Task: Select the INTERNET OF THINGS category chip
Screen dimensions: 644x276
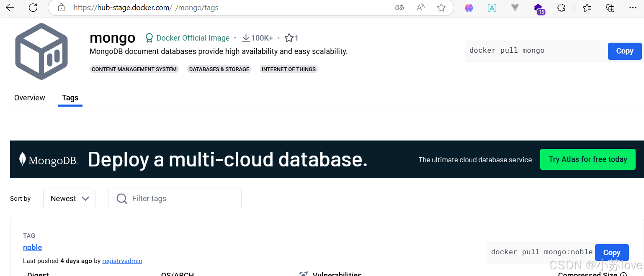Action: [x=289, y=69]
